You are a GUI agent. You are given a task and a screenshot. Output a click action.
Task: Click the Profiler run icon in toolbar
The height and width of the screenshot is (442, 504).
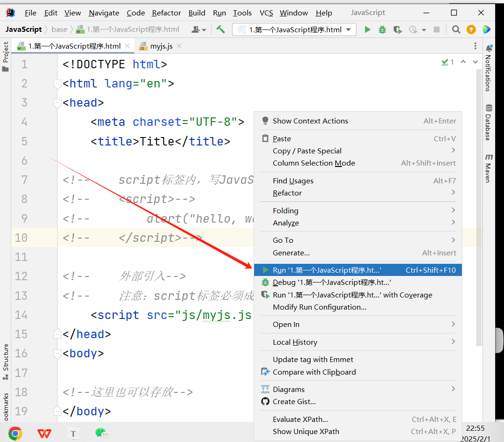(413, 30)
